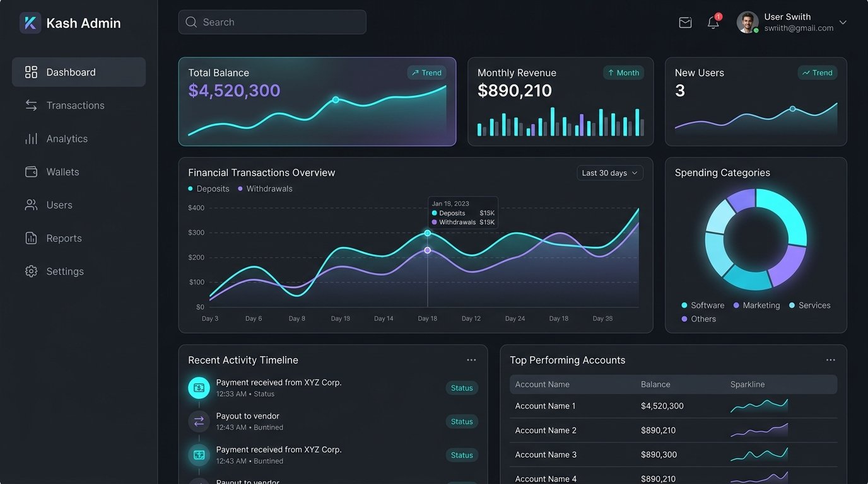This screenshot has width=868, height=484.
Task: Focus the Search input field
Action: click(x=272, y=22)
